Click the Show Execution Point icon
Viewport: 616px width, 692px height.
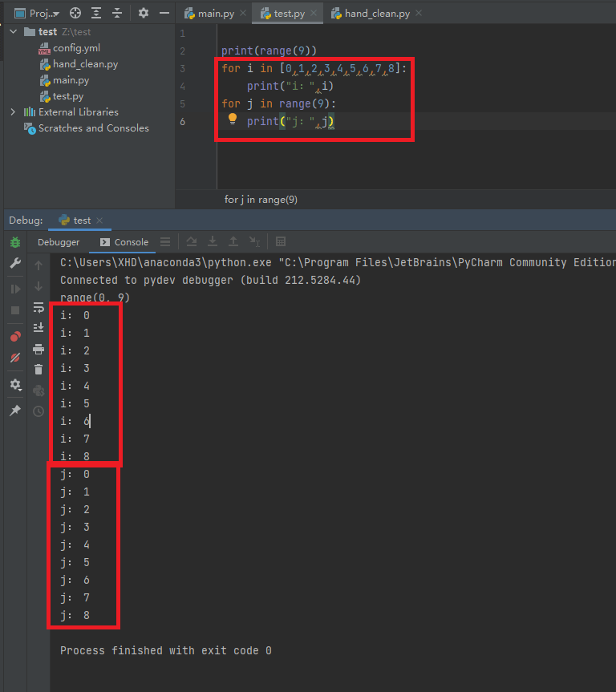tap(165, 241)
